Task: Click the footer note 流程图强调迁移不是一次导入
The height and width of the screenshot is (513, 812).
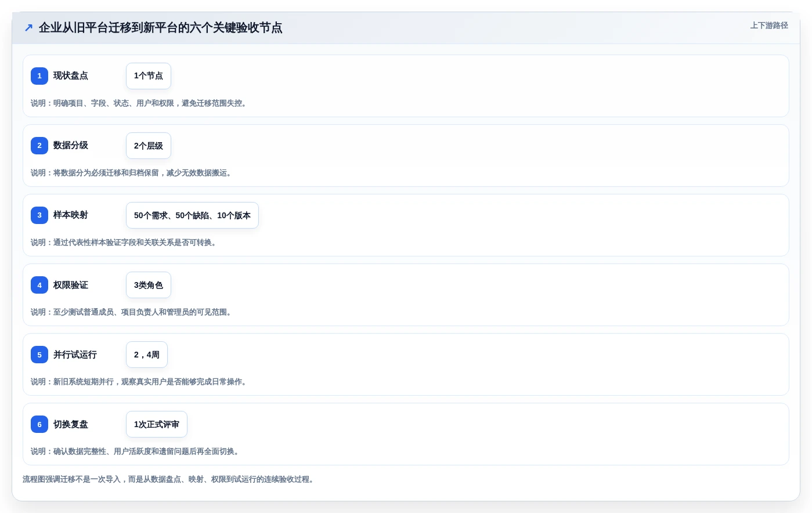Action: click(168, 479)
